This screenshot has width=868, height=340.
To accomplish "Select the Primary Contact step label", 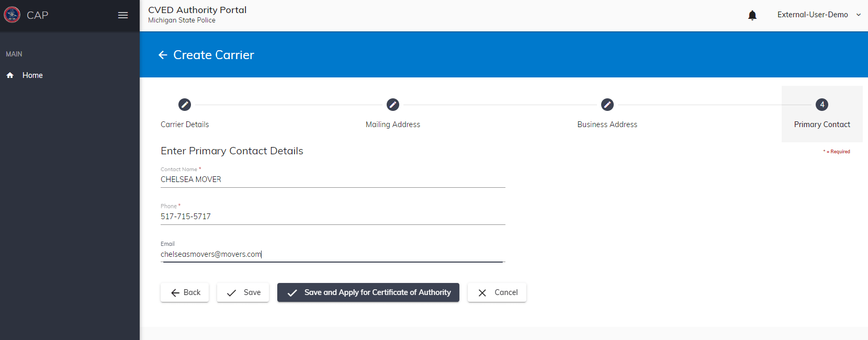I will coord(822,124).
